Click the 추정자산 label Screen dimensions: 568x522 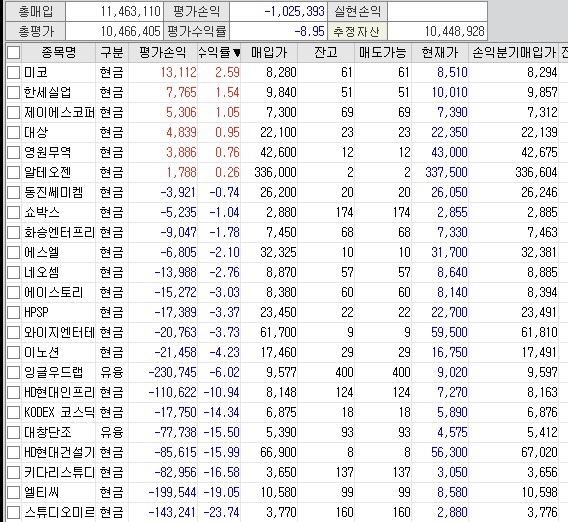pos(356,32)
